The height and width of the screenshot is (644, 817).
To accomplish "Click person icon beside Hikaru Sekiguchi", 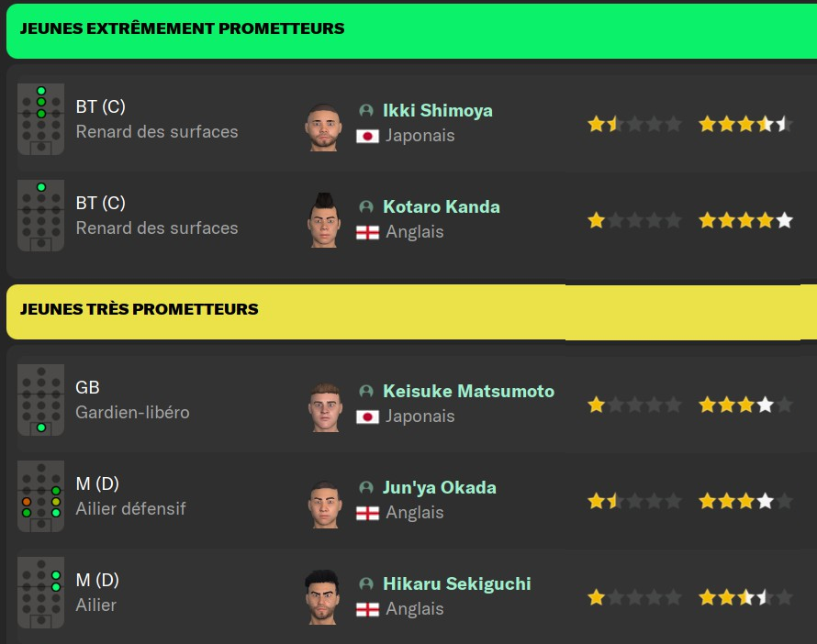I will click(366, 583).
